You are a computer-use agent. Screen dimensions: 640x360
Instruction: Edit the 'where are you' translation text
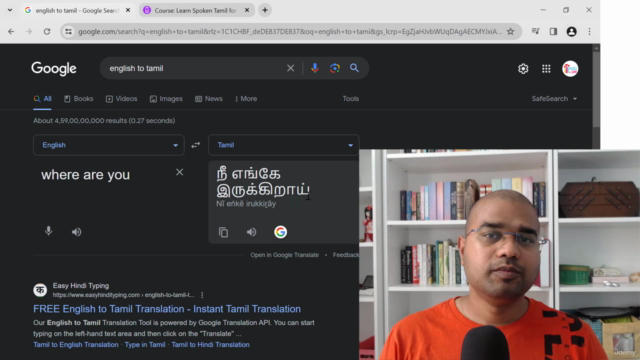point(85,175)
